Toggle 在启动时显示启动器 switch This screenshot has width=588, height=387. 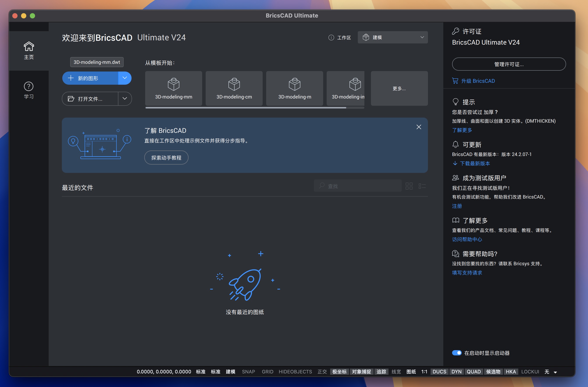pos(456,353)
